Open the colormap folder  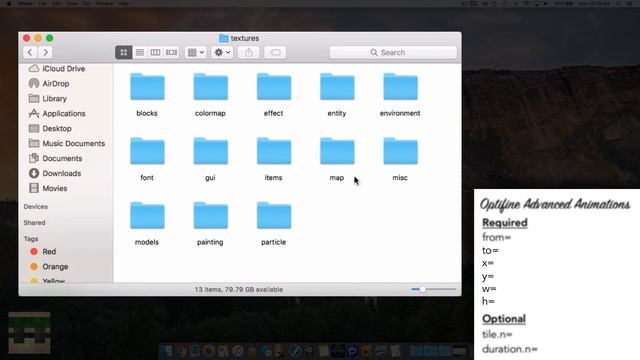210,87
